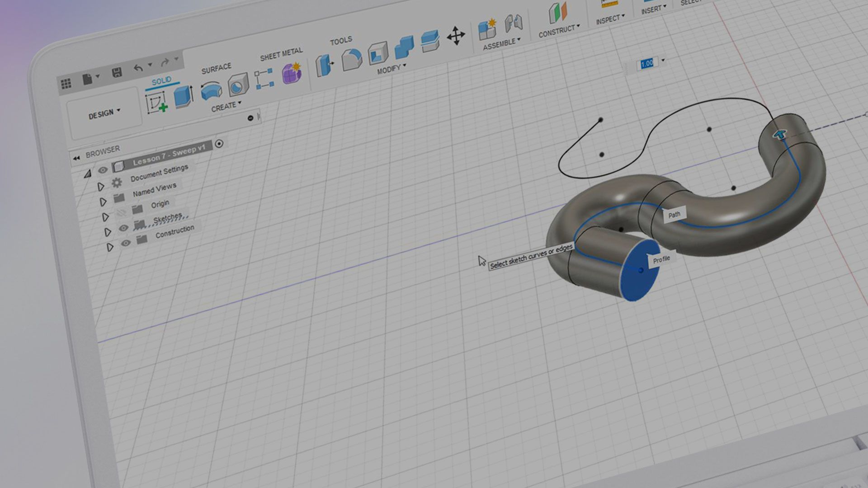Switch to the Surface tab
Viewport: 868px width, 488px height.
coord(217,67)
